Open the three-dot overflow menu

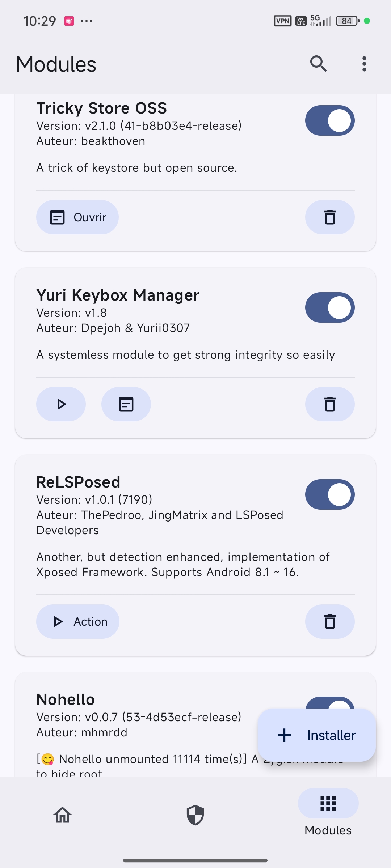364,64
